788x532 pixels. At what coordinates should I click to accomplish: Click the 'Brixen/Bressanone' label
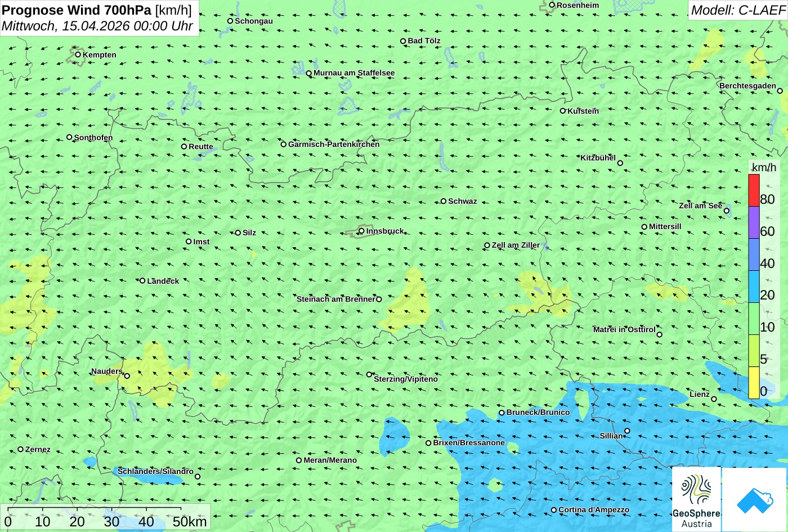(469, 442)
